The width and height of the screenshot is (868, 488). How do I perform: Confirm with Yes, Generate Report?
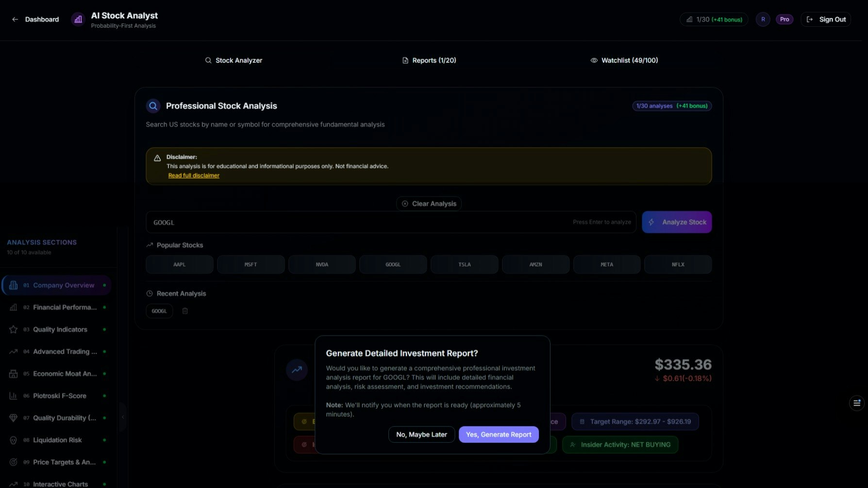[499, 435]
